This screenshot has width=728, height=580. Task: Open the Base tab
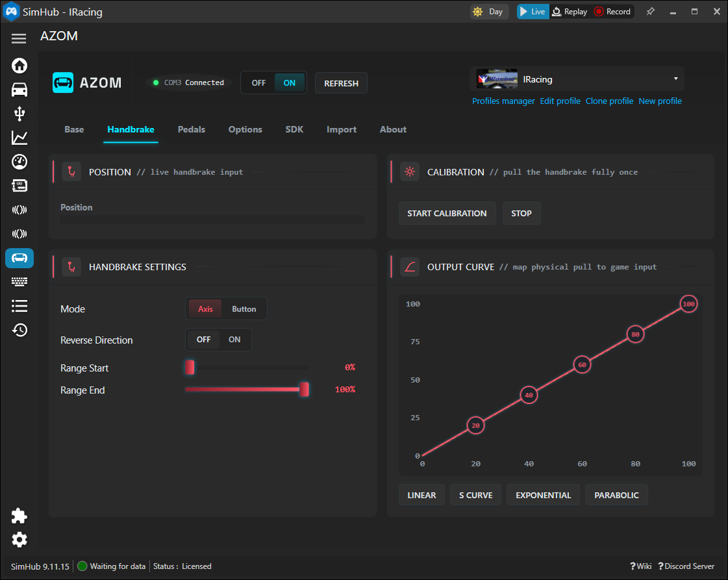click(74, 129)
